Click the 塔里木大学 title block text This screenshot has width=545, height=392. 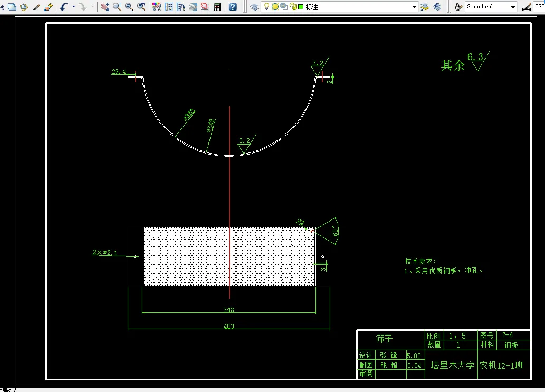click(x=453, y=365)
